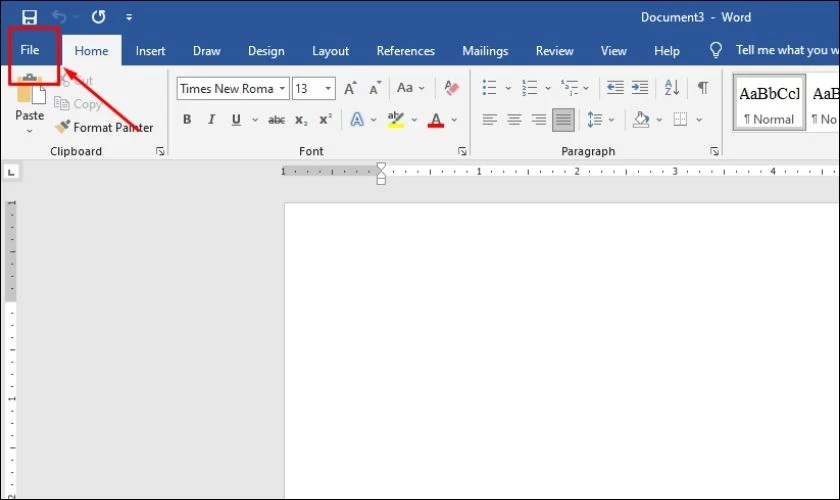Open the Help tab
The width and height of the screenshot is (840, 500).
[666, 51]
